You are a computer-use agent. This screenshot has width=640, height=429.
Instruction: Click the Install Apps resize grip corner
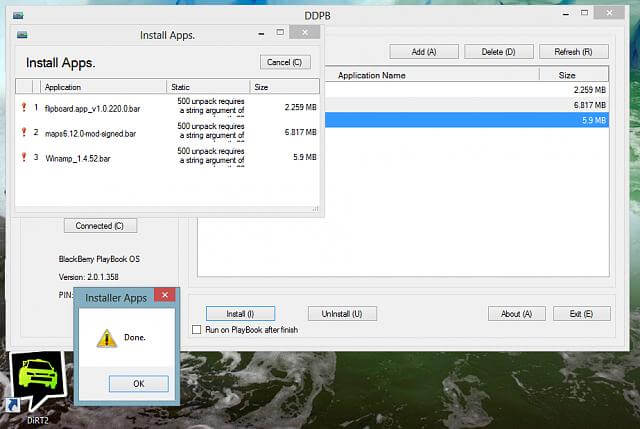pos(315,209)
